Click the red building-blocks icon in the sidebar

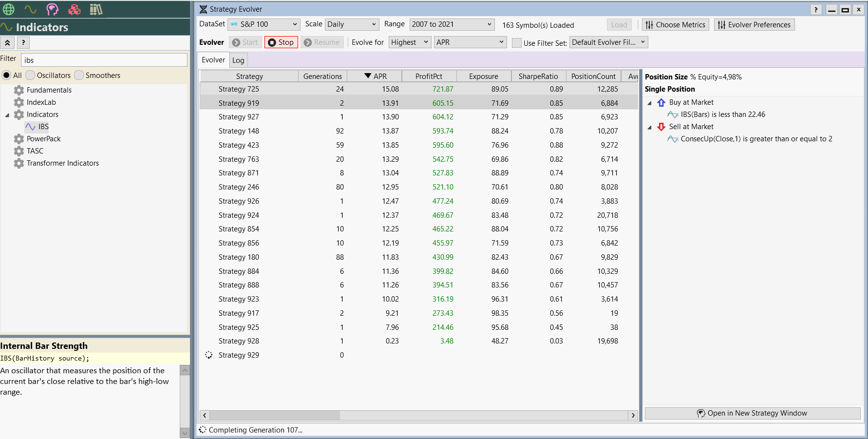click(74, 9)
